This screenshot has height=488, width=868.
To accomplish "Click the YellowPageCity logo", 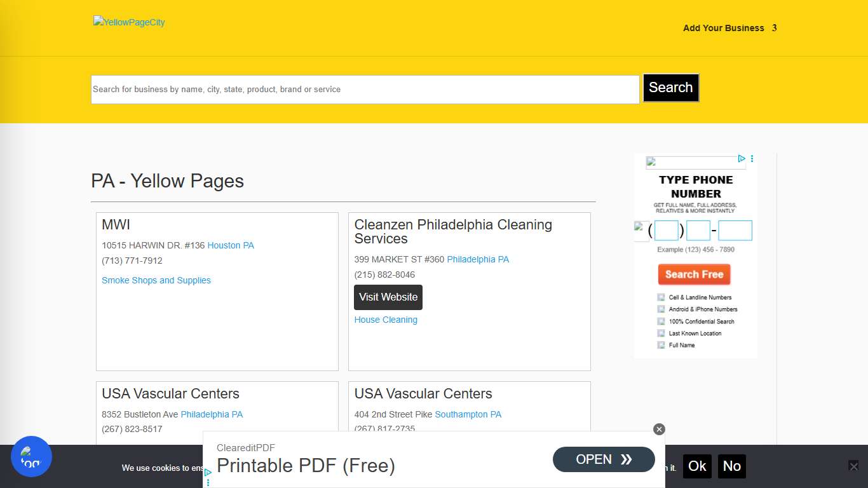I will click(x=129, y=22).
